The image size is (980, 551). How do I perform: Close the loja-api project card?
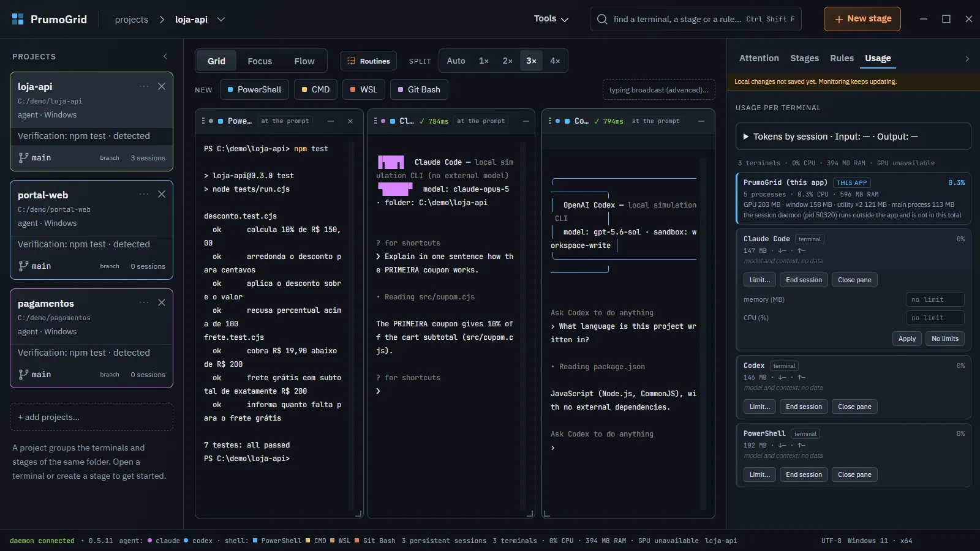tap(162, 86)
